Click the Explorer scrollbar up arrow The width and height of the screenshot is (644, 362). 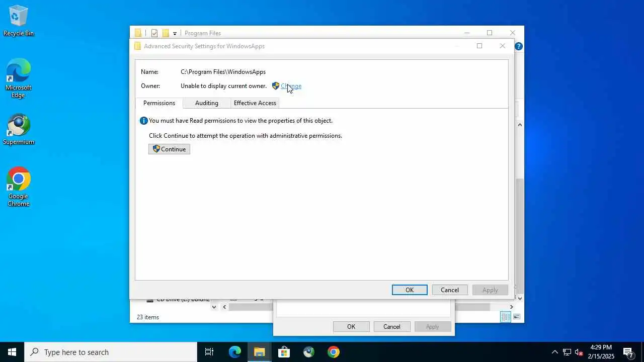[x=520, y=125]
